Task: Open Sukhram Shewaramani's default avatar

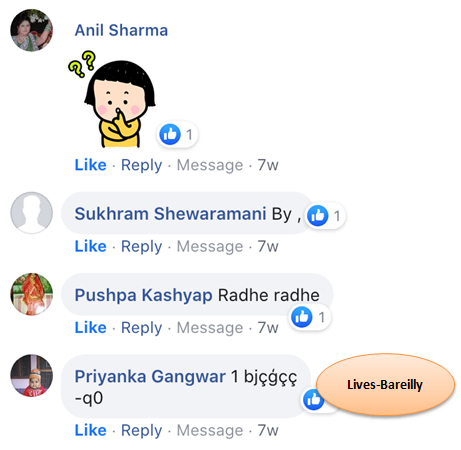Action: (32, 213)
